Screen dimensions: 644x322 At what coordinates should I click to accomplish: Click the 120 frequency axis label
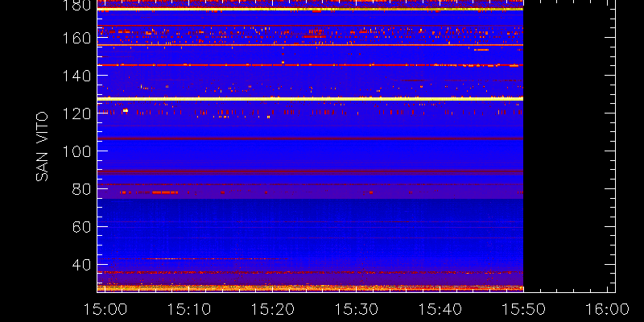pos(76,114)
